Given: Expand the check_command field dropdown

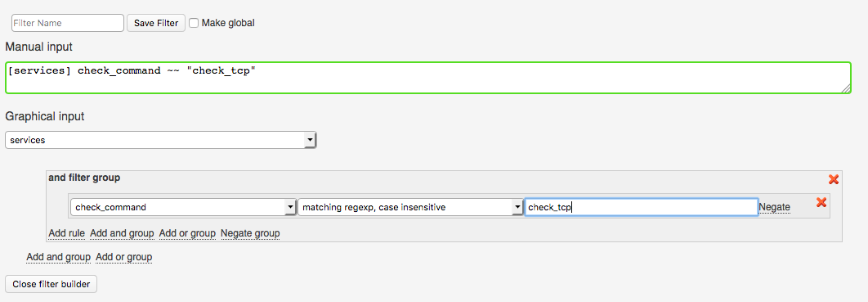Looking at the screenshot, I should tap(183, 207).
